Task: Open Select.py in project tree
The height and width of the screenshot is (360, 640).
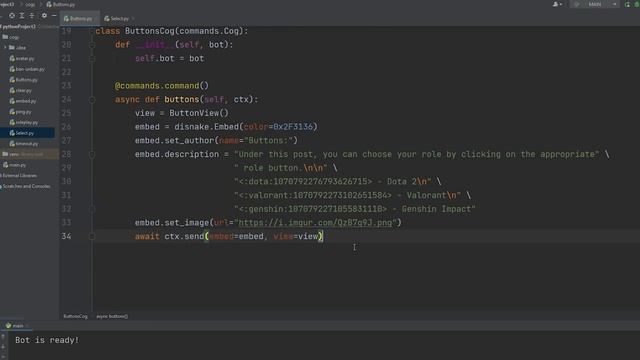Action: pos(22,133)
